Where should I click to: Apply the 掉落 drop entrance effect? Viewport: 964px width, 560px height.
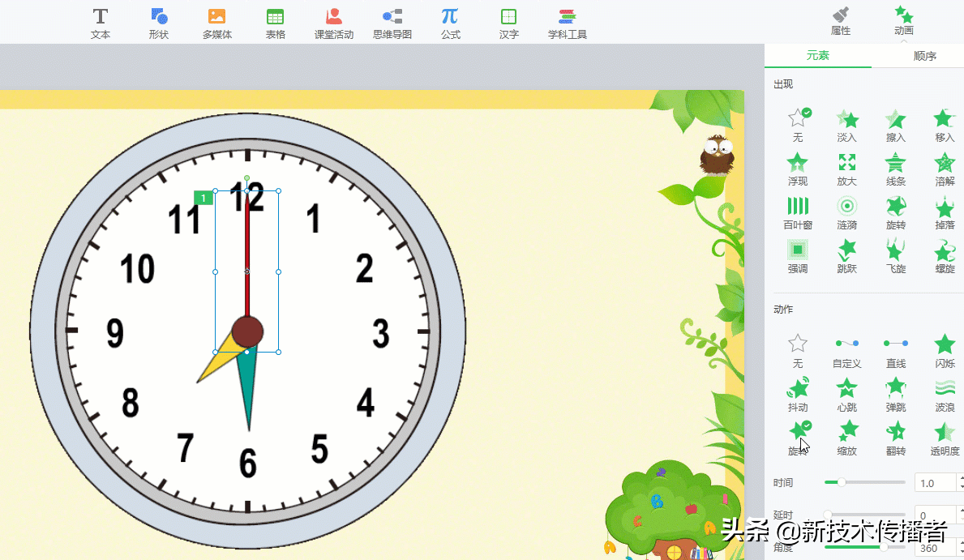pos(945,212)
